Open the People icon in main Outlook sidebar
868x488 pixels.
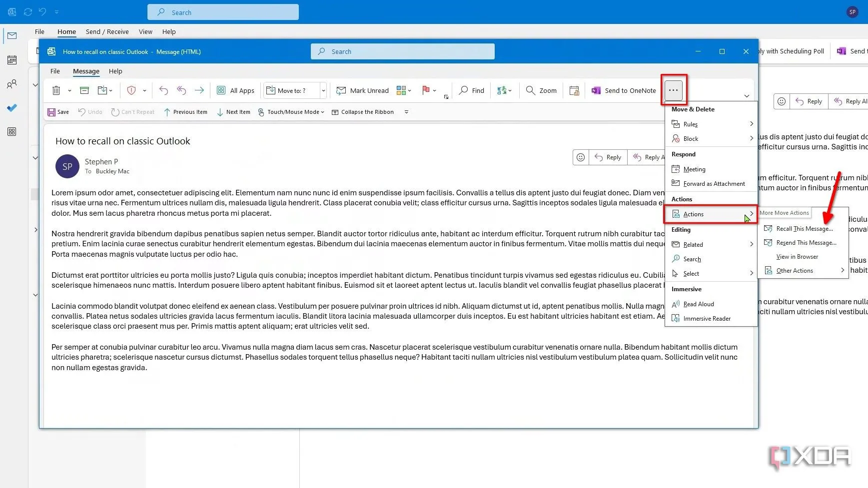(x=12, y=84)
